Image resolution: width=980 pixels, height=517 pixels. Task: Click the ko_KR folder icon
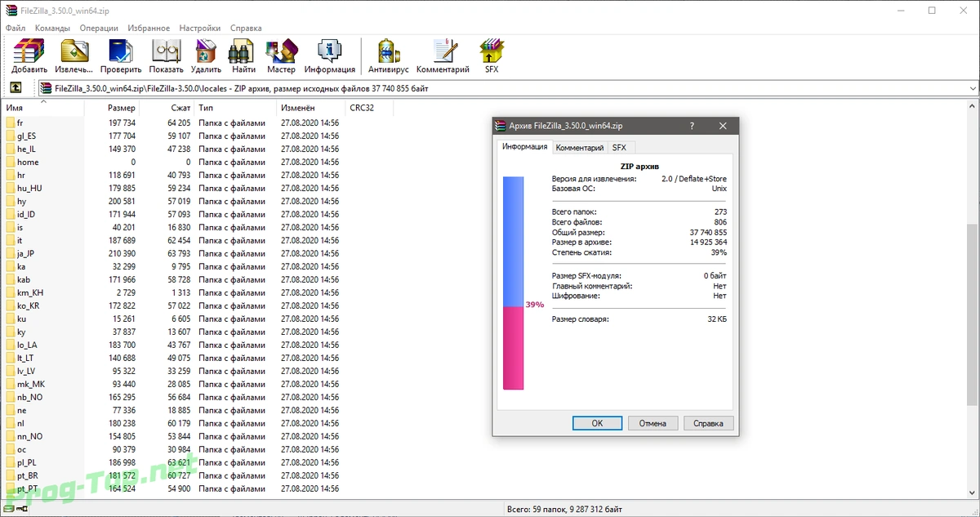(11, 306)
